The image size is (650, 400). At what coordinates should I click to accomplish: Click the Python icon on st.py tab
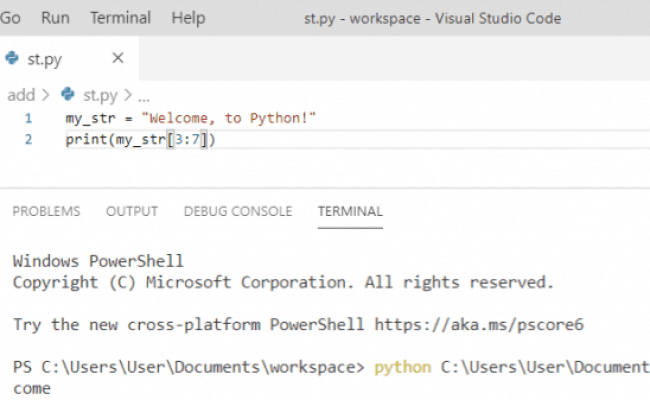point(12,58)
